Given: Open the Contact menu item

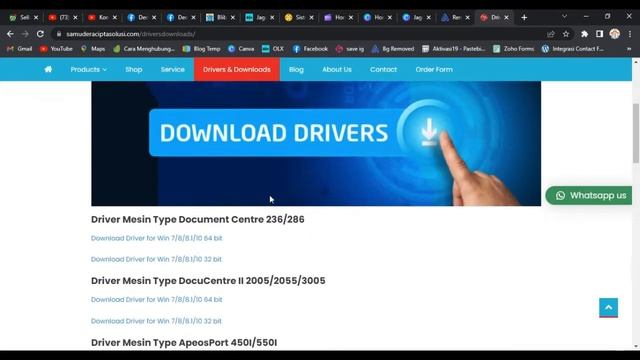Looking at the screenshot, I should click(383, 69).
